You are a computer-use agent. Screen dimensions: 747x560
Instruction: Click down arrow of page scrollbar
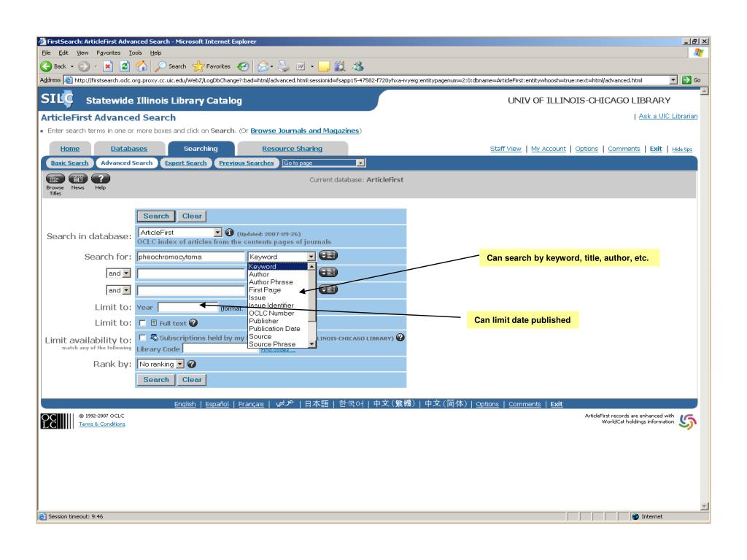click(x=705, y=507)
